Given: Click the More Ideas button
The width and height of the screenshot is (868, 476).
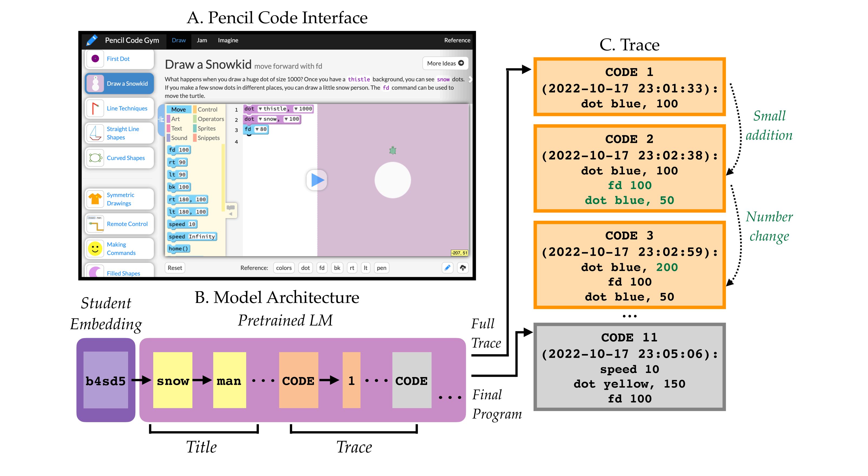Looking at the screenshot, I should (x=445, y=63).
